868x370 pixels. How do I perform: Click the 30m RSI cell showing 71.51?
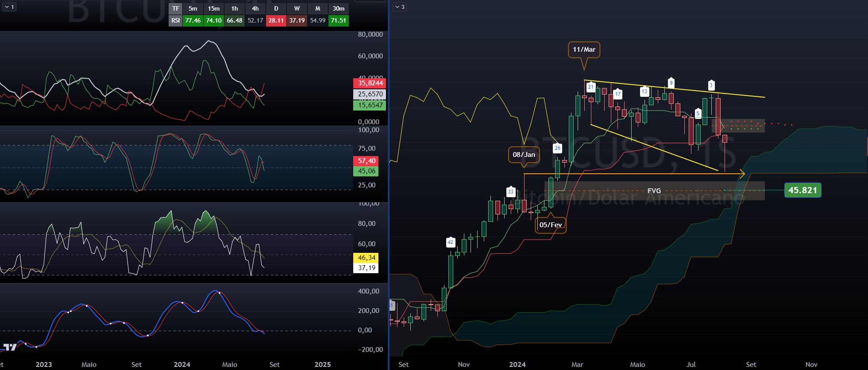(x=338, y=20)
